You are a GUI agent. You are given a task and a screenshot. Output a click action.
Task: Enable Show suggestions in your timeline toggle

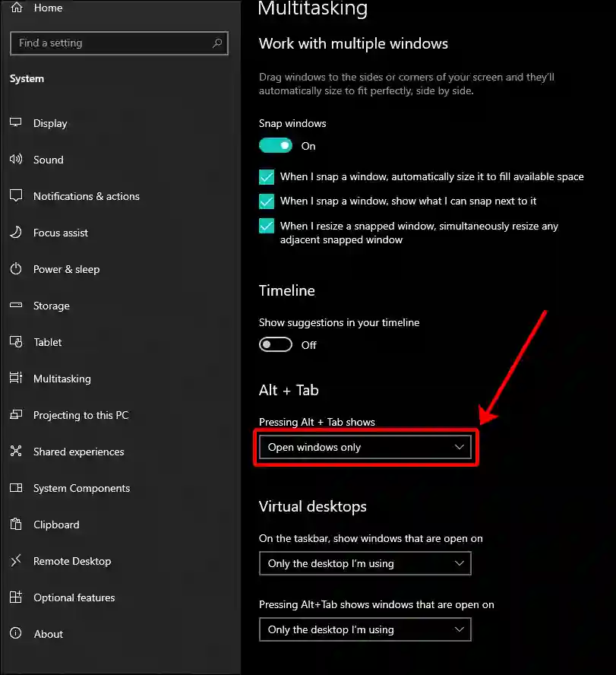click(276, 345)
